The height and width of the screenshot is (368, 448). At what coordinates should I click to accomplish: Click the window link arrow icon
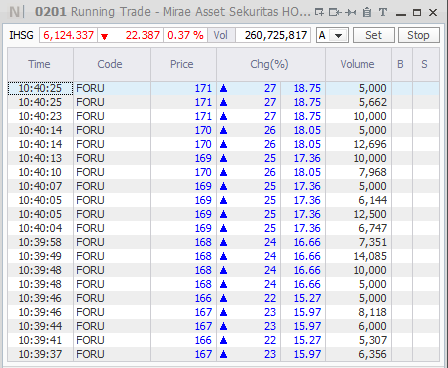335,13
